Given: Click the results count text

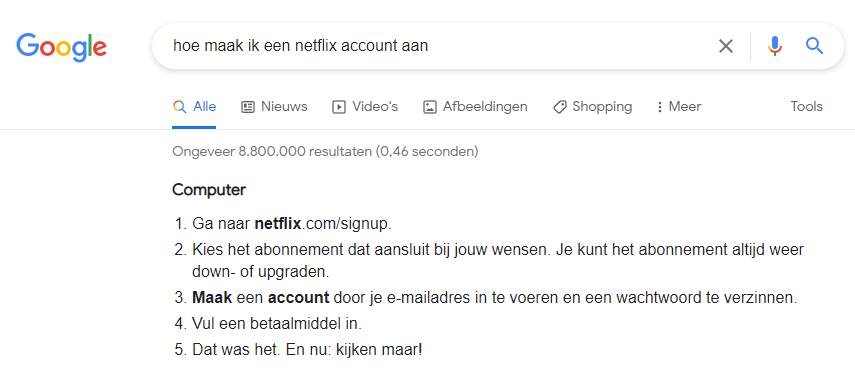Looking at the screenshot, I should pyautogui.click(x=325, y=152).
